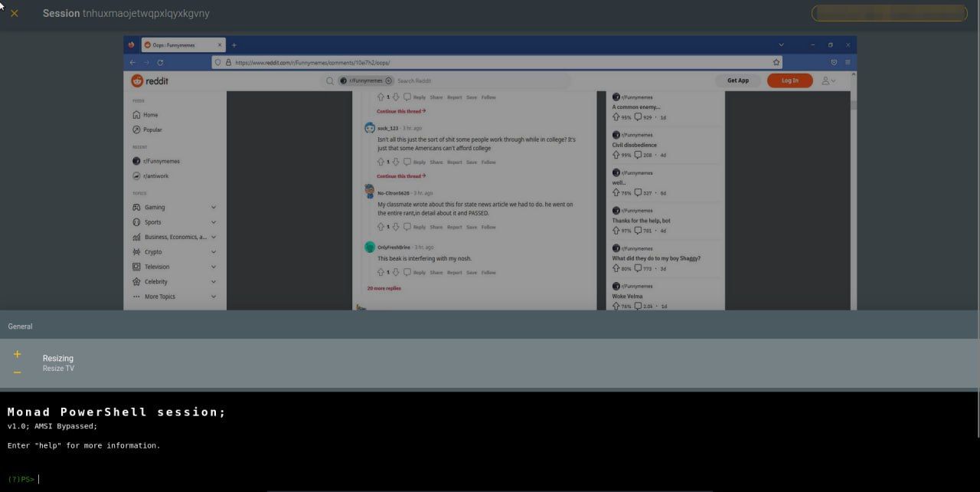The image size is (980, 492).
Task: Click the Celebrity star icon
Action: 136,281
